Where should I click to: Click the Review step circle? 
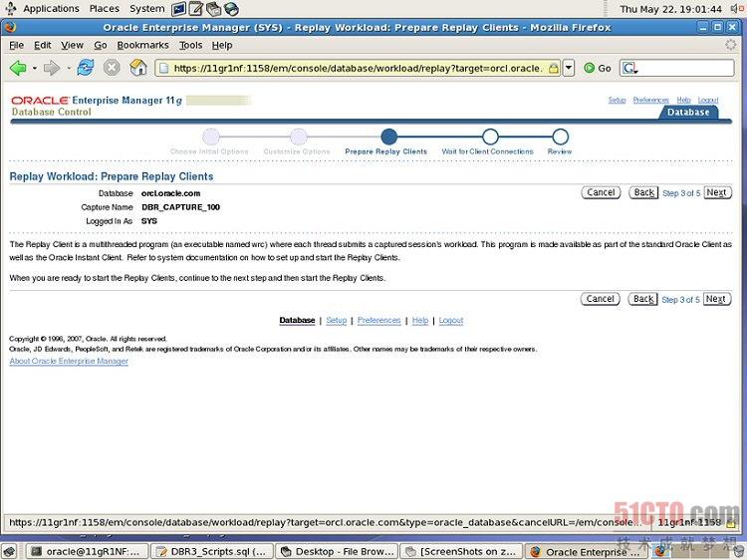click(x=560, y=137)
